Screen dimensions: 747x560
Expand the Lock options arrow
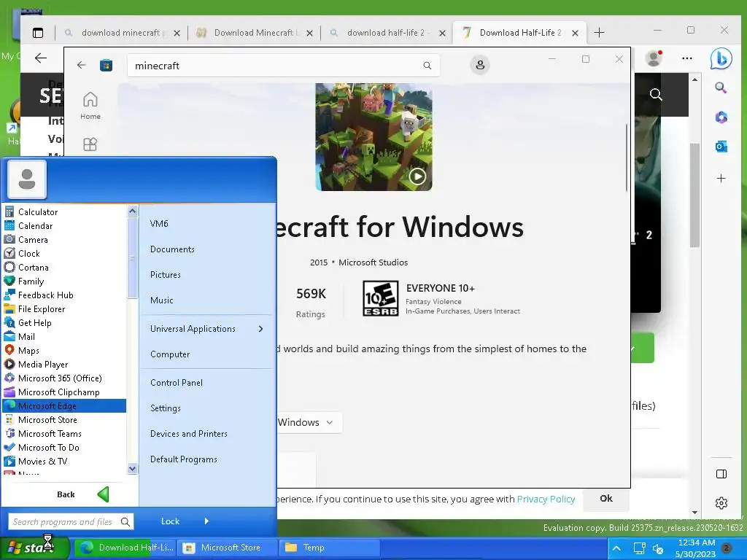206,521
